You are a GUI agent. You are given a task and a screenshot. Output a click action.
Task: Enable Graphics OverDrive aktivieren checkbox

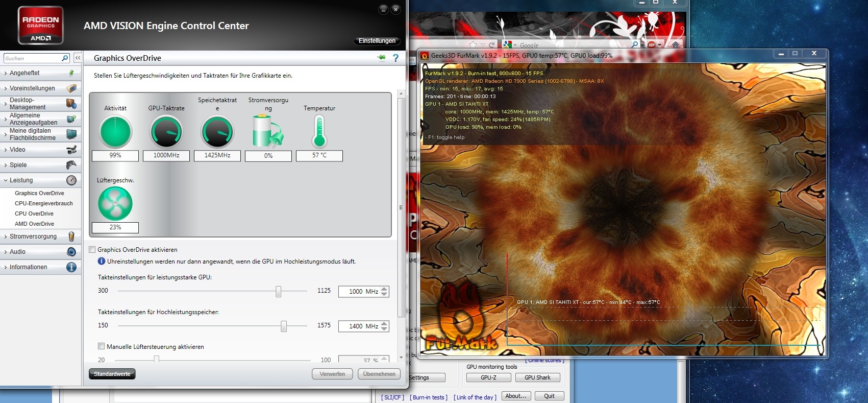pyautogui.click(x=92, y=250)
